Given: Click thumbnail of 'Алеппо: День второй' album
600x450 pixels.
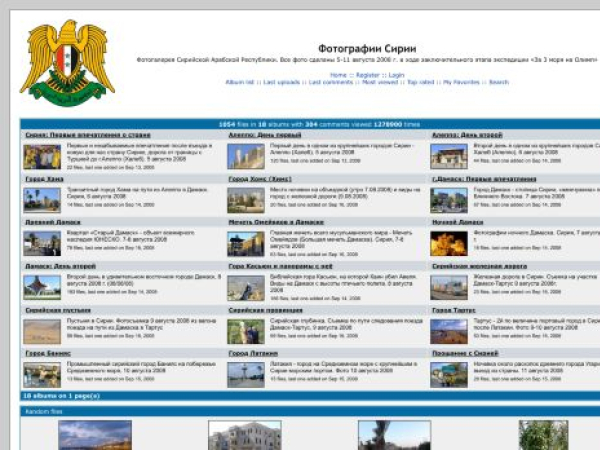Looking at the screenshot, I should 449,157.
